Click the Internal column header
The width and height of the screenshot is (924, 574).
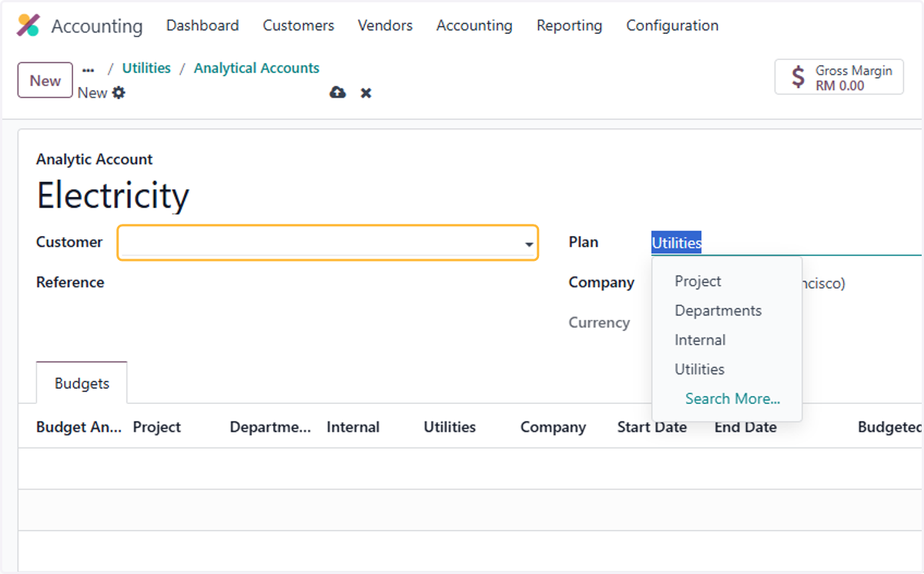tap(353, 427)
